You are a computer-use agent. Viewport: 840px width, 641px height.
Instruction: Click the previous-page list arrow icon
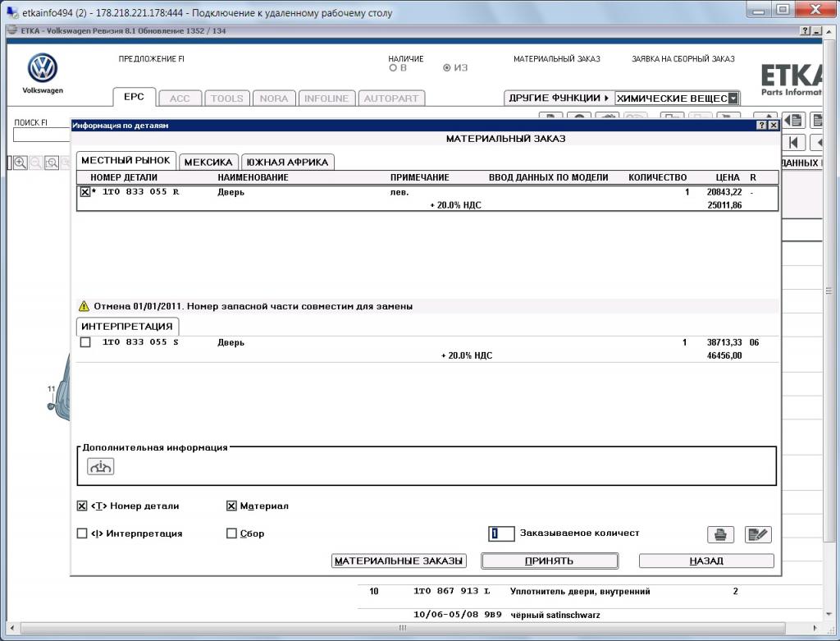[x=793, y=120]
